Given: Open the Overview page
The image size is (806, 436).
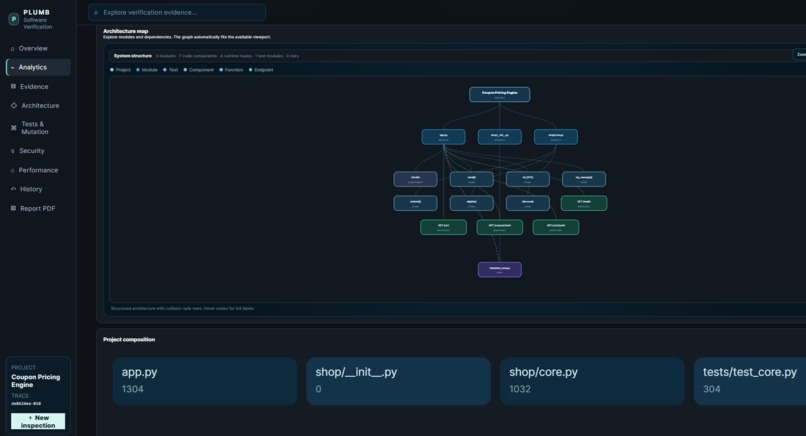Looking at the screenshot, I should (x=38, y=48).
